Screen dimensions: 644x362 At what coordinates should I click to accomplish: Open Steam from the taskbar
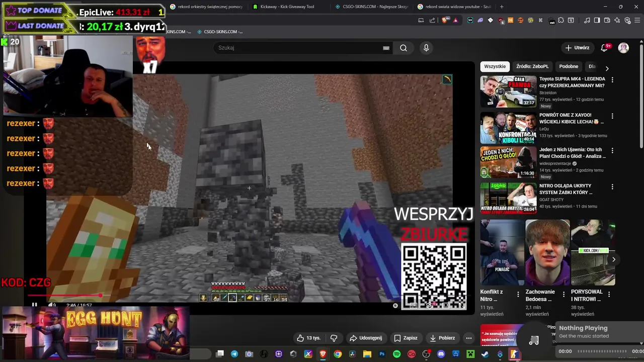click(x=485, y=354)
